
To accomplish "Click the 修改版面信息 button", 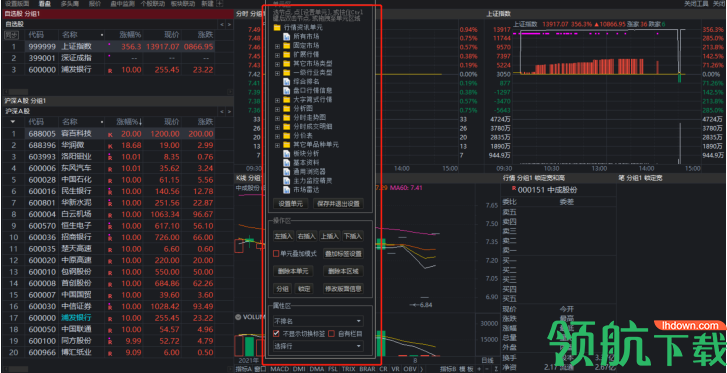I will 343,289.
